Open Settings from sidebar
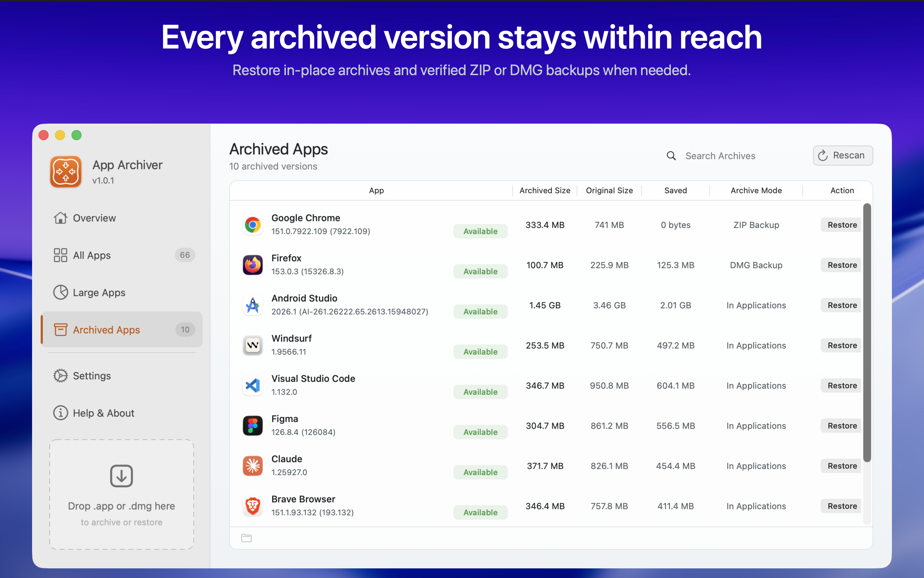 (x=121, y=376)
